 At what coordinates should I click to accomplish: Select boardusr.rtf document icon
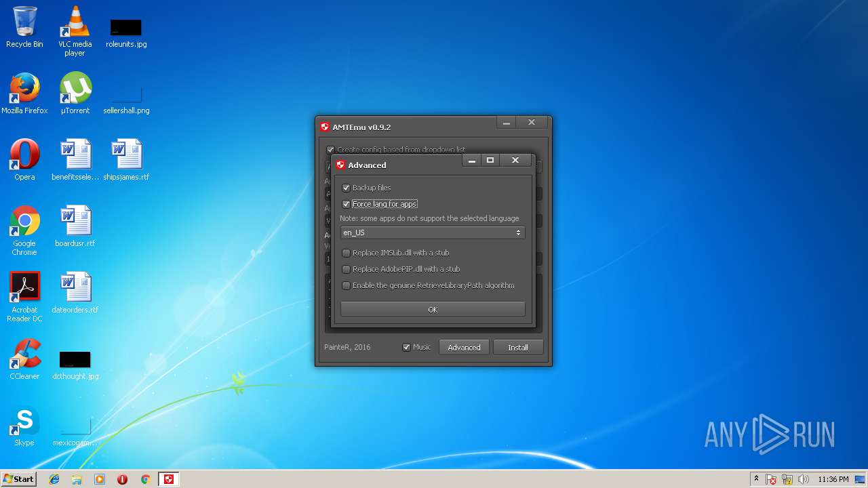click(75, 226)
